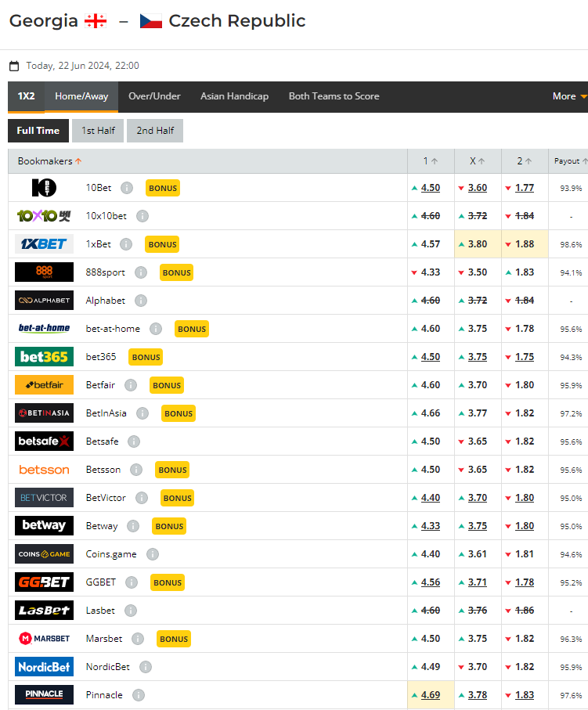Click info icon next to Lasbet
The height and width of the screenshot is (710, 588).
click(131, 611)
